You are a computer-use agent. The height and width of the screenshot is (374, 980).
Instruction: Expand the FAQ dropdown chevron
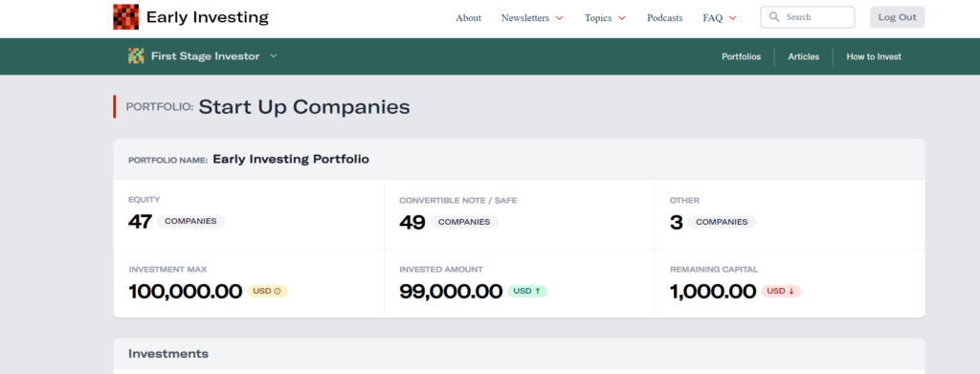[732, 18]
